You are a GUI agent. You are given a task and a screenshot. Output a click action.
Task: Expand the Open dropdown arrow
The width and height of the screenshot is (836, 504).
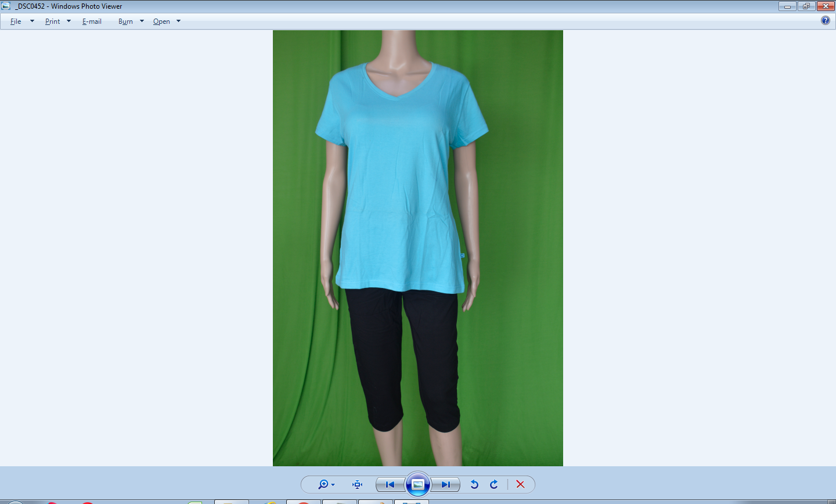click(x=178, y=21)
